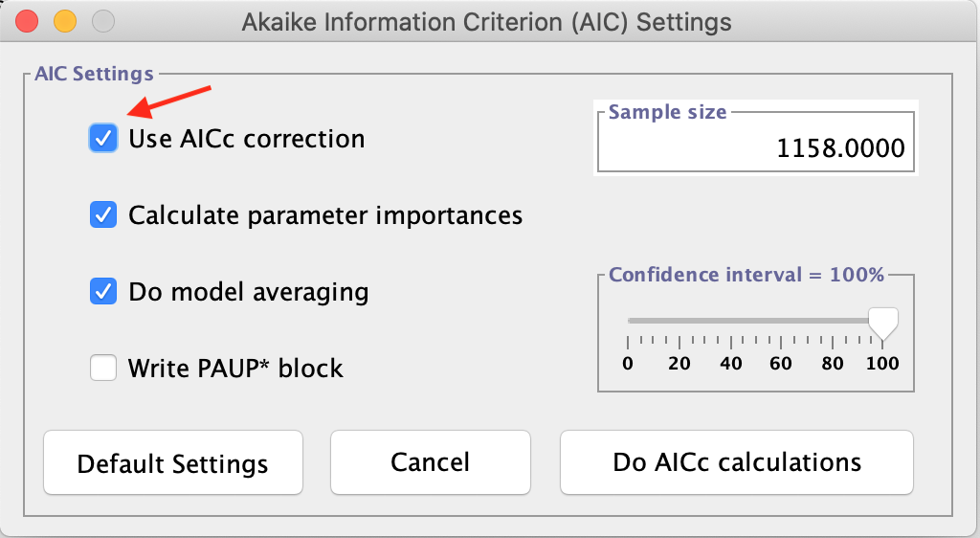Click the "Confidence interval = 100%" label
The image size is (980, 538).
[746, 275]
